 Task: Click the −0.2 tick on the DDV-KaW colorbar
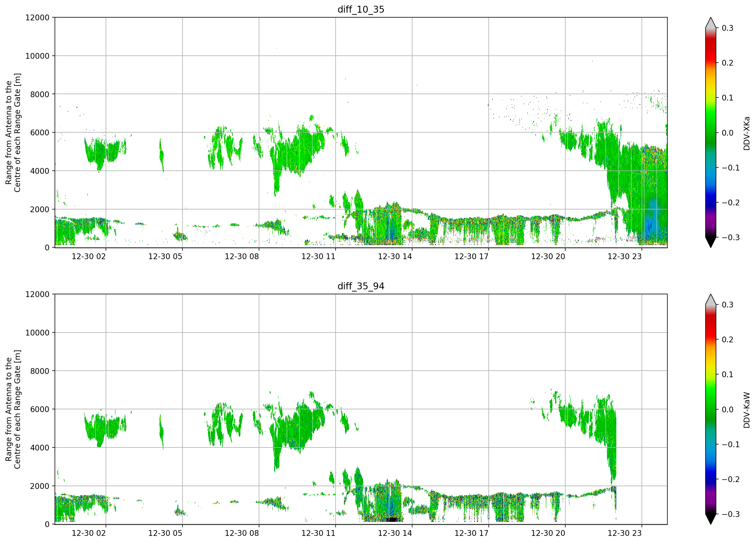click(730, 479)
